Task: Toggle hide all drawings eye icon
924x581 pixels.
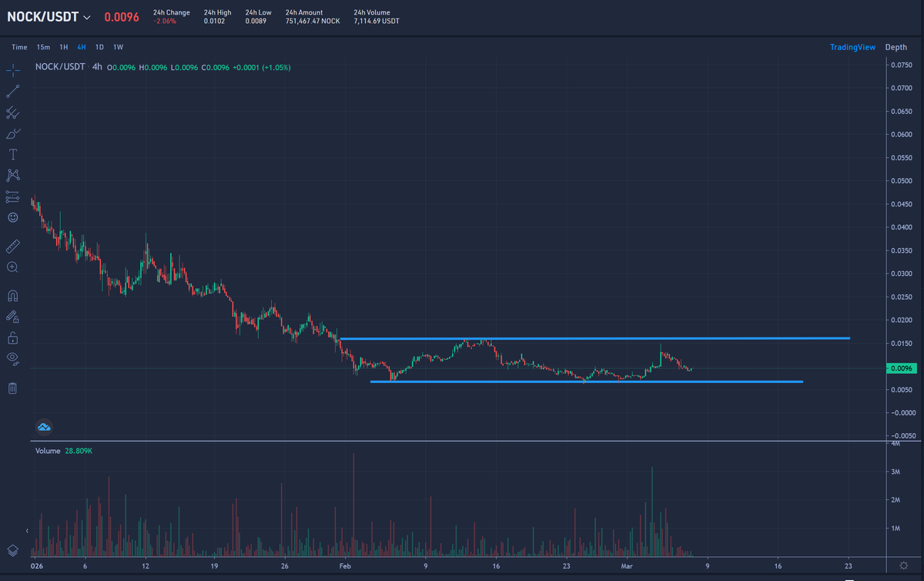Action: [x=13, y=358]
